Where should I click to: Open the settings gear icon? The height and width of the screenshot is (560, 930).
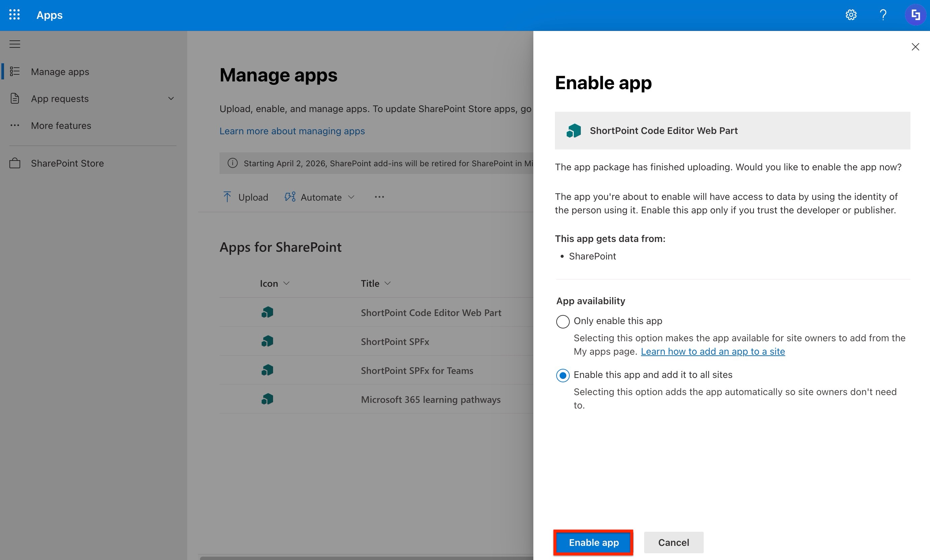tap(851, 15)
